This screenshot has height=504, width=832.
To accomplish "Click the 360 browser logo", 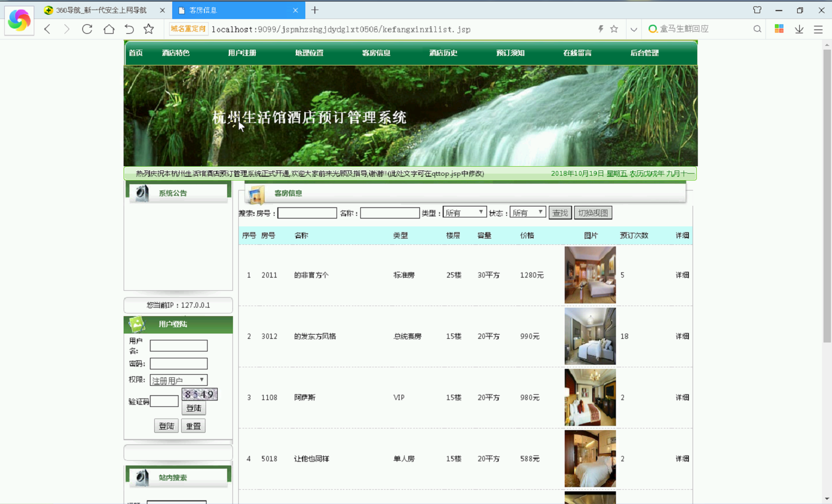I will pyautogui.click(x=20, y=21).
